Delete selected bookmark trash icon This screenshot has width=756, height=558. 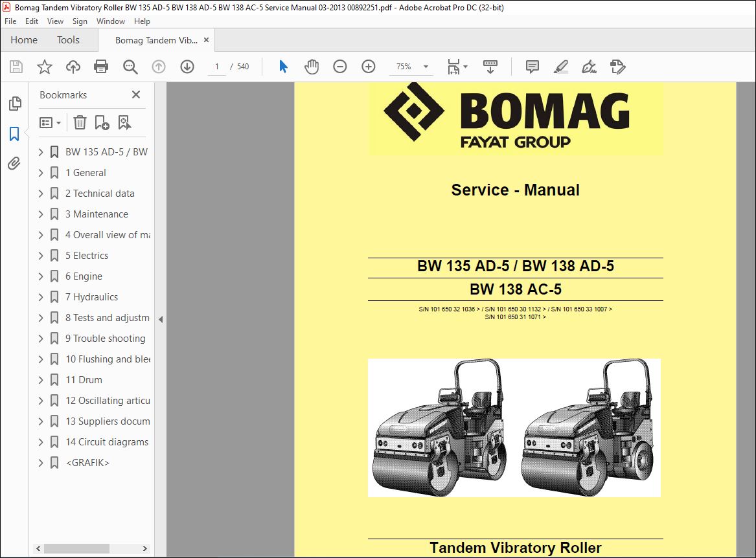coord(80,122)
